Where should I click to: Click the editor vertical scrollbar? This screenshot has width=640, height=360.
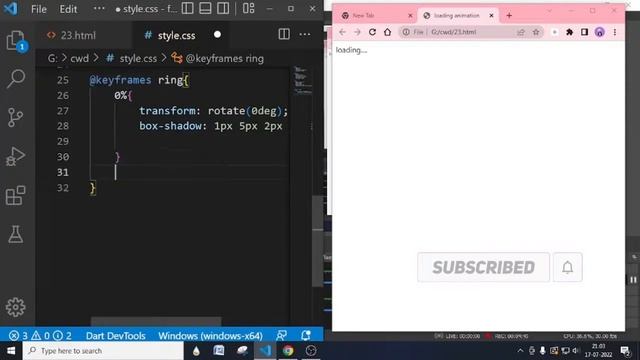click(318, 241)
